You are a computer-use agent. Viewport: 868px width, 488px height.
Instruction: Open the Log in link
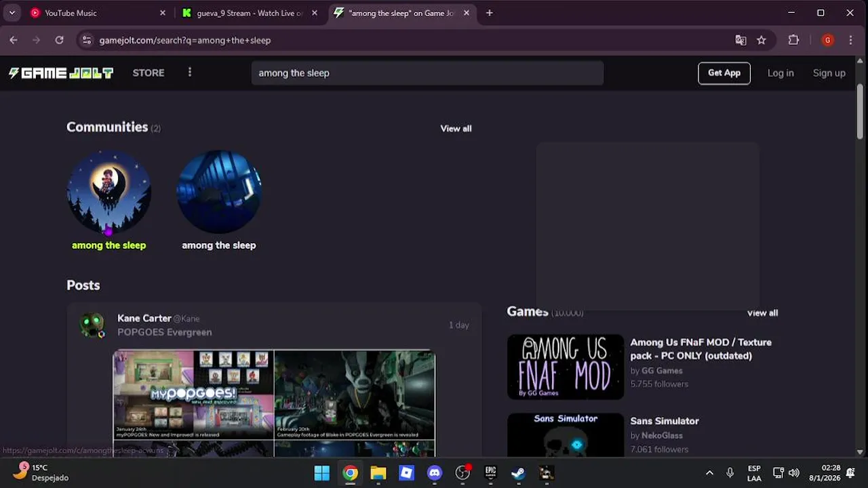pyautogui.click(x=781, y=73)
